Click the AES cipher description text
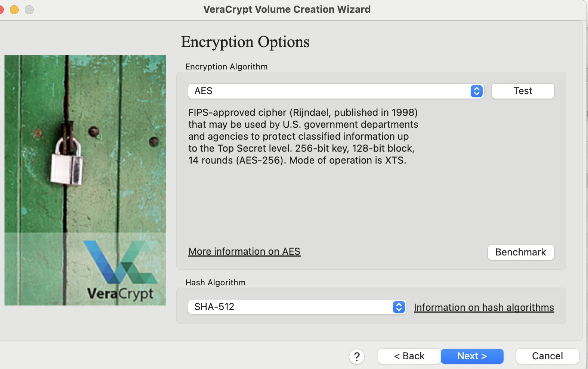The width and height of the screenshot is (588, 369). pos(303,136)
